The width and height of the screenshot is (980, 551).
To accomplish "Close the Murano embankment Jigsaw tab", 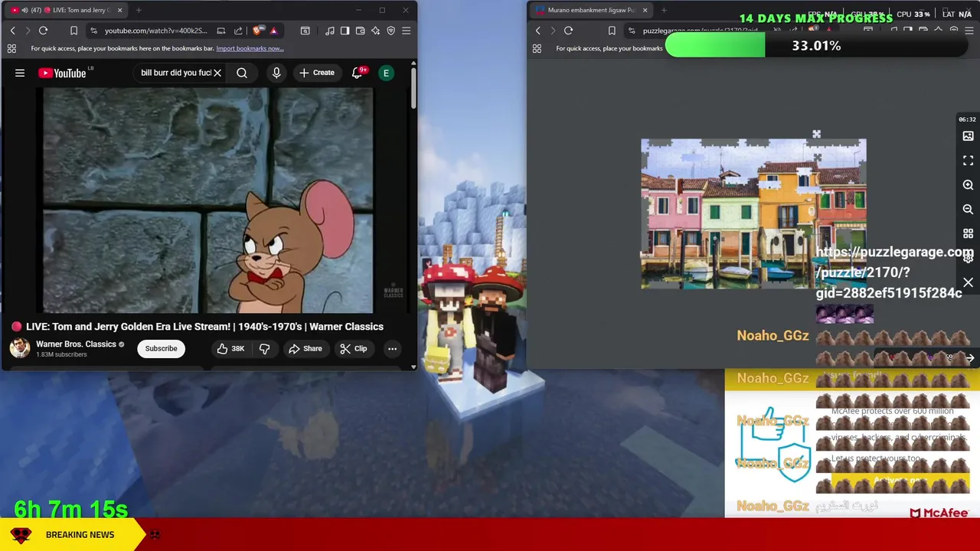I will tap(645, 10).
